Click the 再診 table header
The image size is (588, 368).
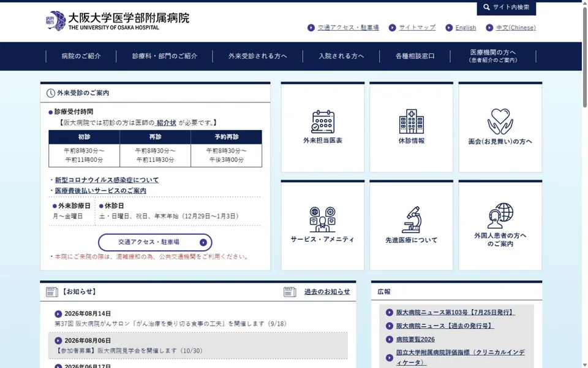pyautogui.click(x=155, y=137)
